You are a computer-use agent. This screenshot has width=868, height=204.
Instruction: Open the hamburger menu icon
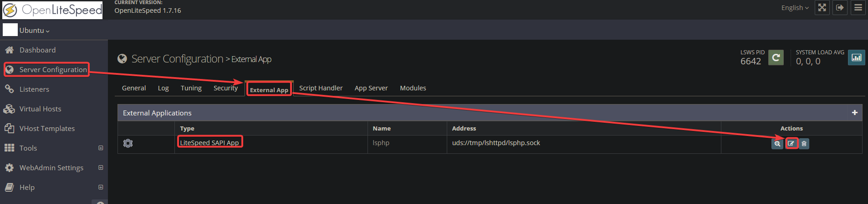point(858,8)
